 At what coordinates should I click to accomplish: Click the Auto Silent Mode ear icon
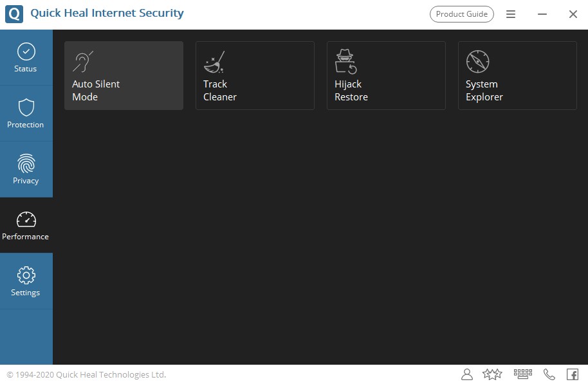coord(83,62)
